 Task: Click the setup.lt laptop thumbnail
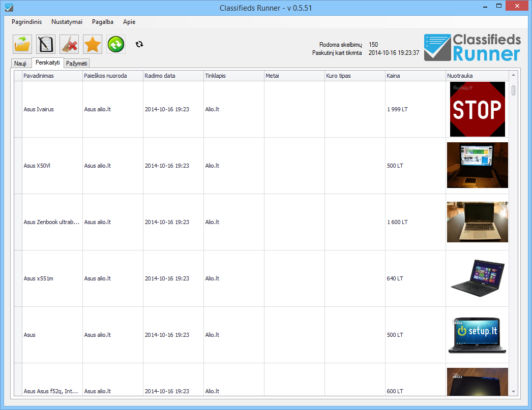(478, 335)
